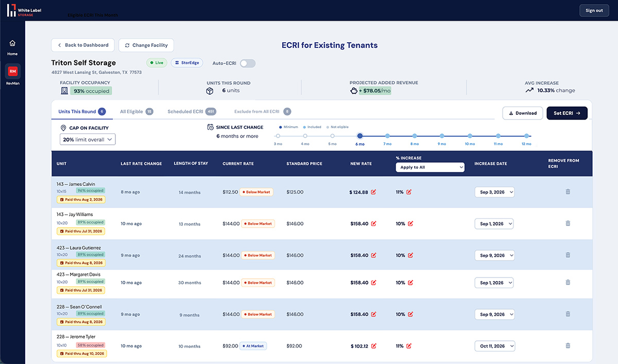Edit percent increase for Sean O'Connell

click(410, 314)
